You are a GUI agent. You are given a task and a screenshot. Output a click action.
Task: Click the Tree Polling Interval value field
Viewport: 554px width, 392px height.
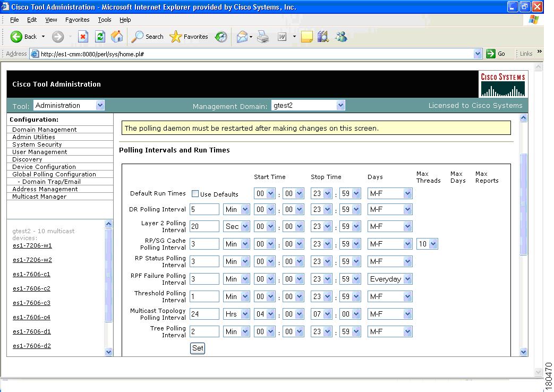(x=204, y=331)
